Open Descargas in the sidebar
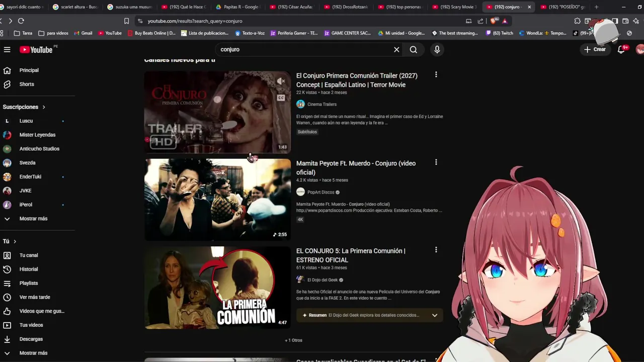 click(x=31, y=339)
